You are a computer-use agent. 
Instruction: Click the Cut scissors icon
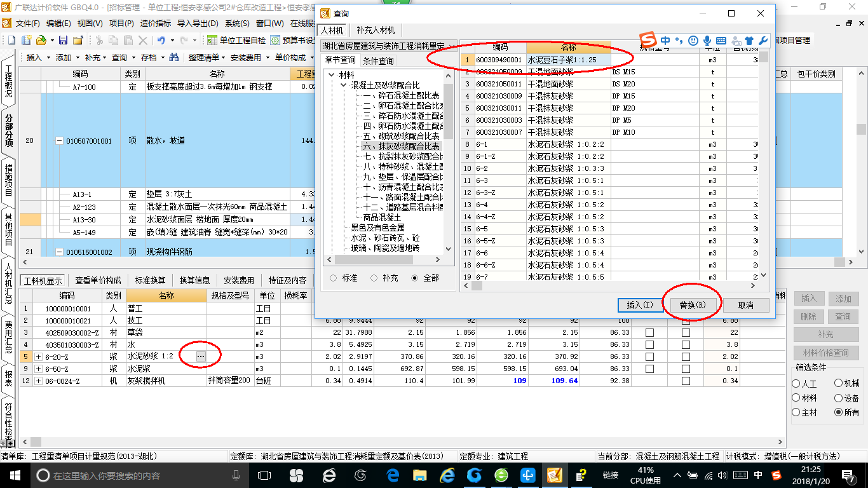pyautogui.click(x=99, y=41)
